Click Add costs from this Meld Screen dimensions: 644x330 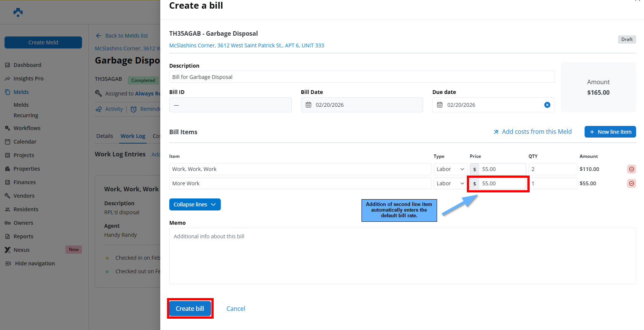[x=532, y=132]
